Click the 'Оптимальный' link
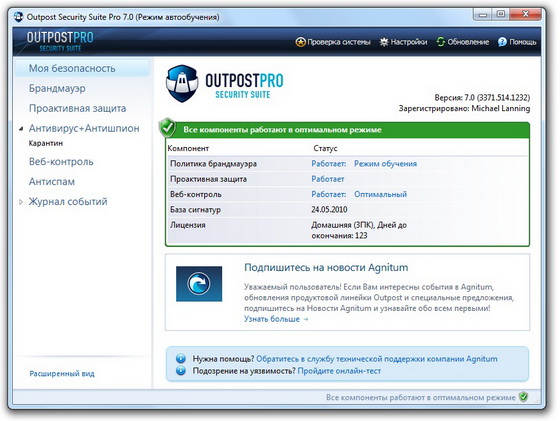 pos(380,194)
